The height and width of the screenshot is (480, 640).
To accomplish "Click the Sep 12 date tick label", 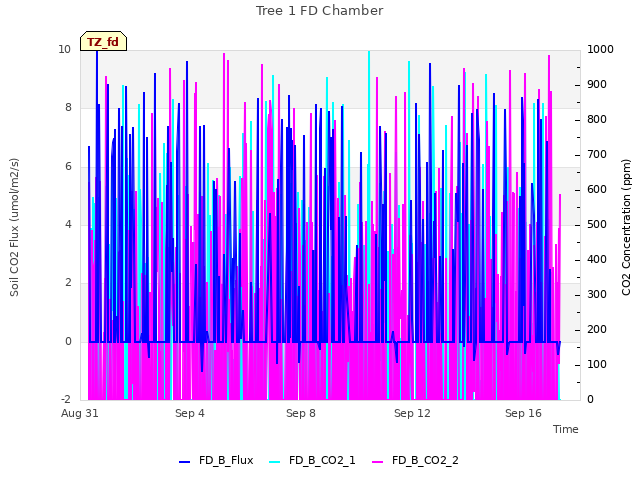I will (x=412, y=413).
